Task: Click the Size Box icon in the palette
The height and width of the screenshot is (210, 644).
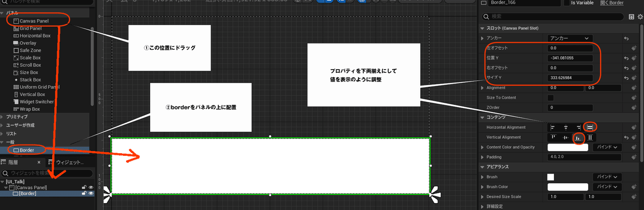Action: [16, 72]
